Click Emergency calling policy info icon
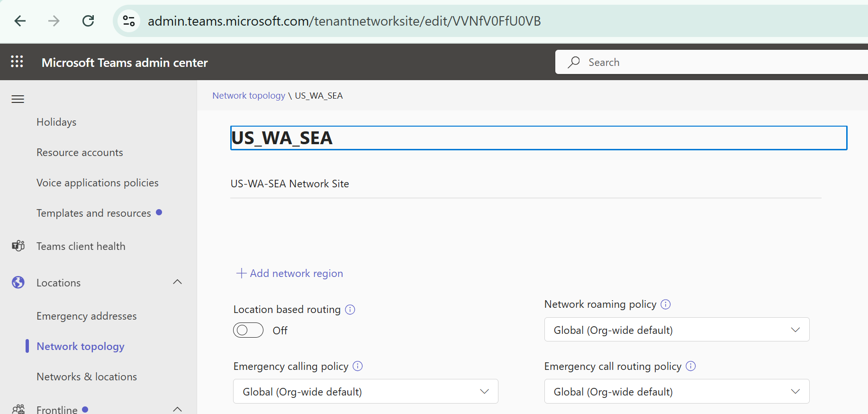This screenshot has width=868, height=414. pyautogui.click(x=358, y=366)
